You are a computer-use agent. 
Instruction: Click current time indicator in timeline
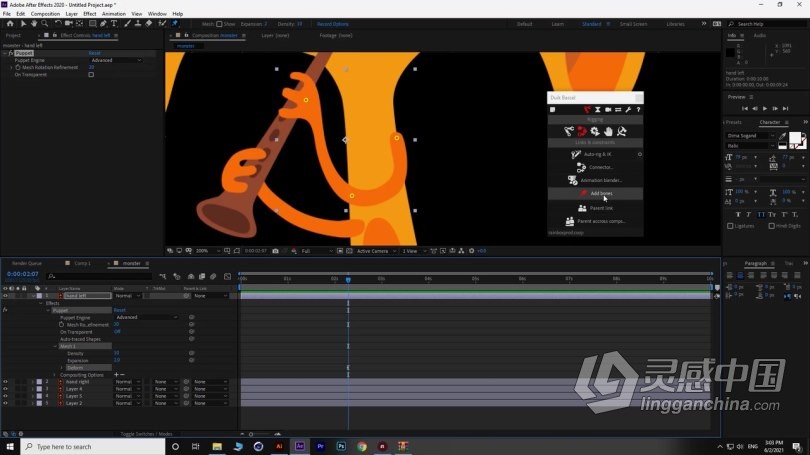pos(348,279)
